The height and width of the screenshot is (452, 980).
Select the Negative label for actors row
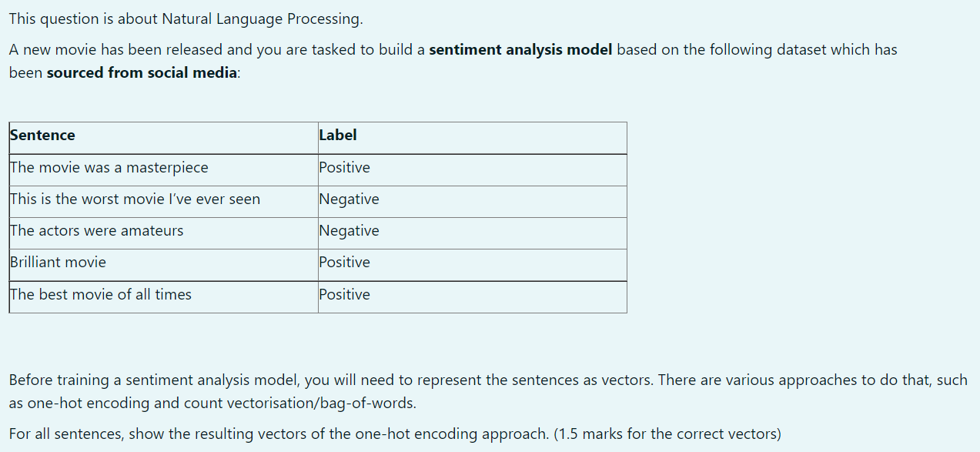coord(350,231)
